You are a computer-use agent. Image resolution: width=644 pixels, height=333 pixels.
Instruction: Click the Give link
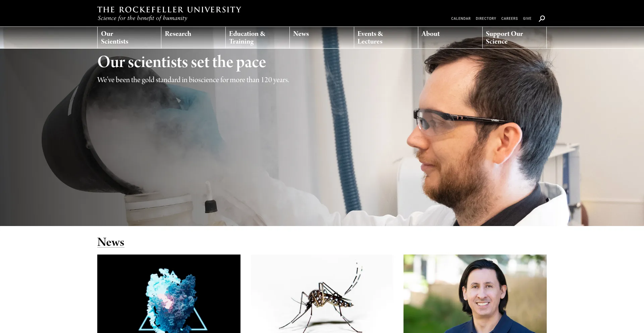(527, 18)
